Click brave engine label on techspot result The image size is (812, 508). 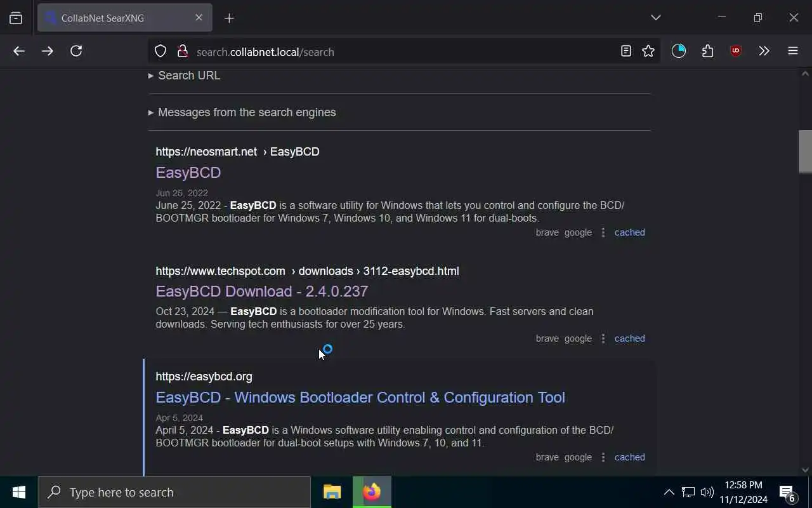point(547,338)
